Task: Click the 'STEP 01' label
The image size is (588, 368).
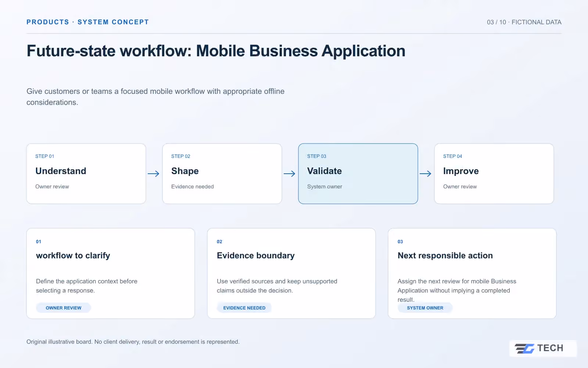Action: [45, 156]
